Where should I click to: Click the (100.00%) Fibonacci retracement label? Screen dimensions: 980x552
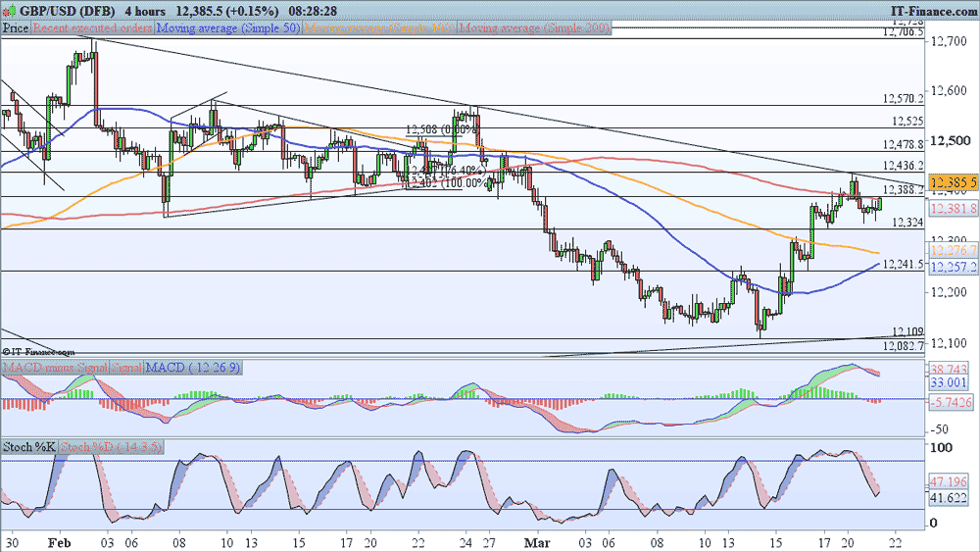click(465, 183)
